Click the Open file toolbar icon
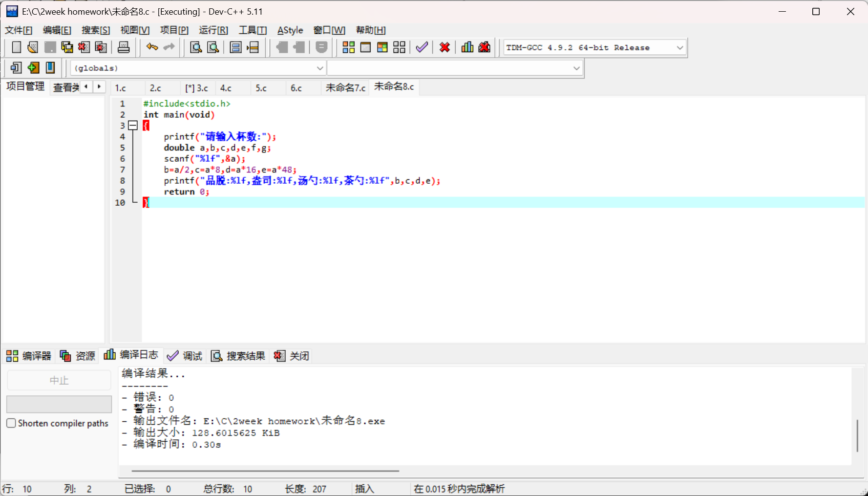 (x=33, y=47)
